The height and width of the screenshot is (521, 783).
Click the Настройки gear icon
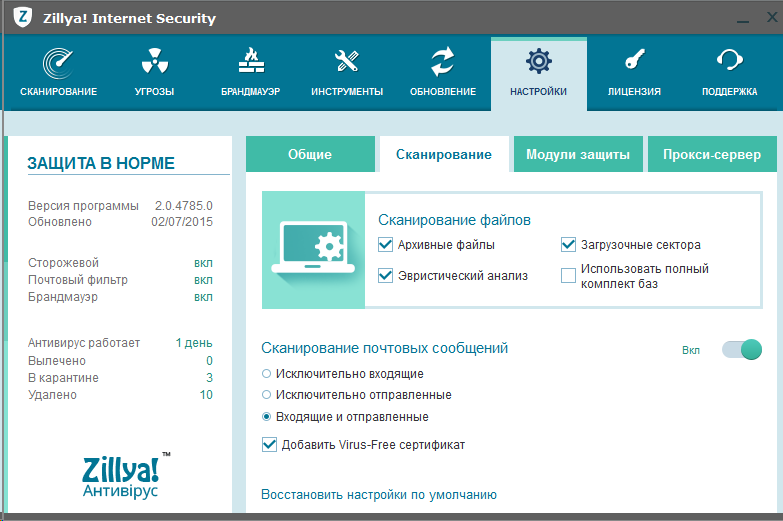click(x=538, y=61)
